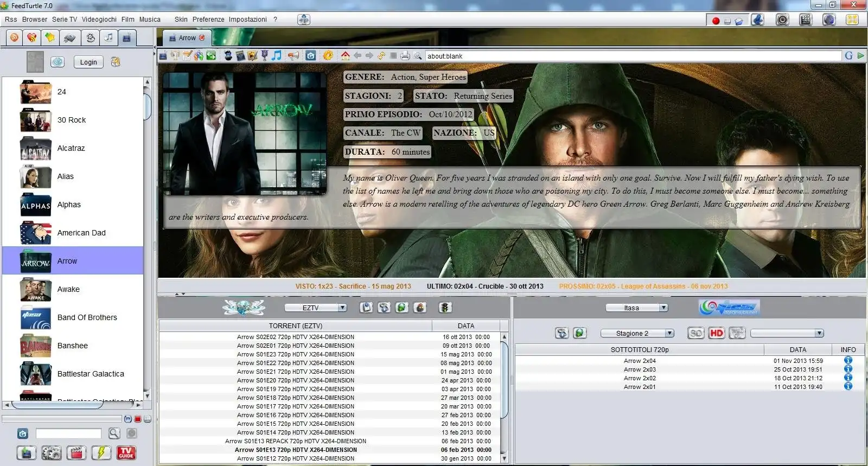
Task: Click the red stop square in sidebar
Action: coord(138,419)
